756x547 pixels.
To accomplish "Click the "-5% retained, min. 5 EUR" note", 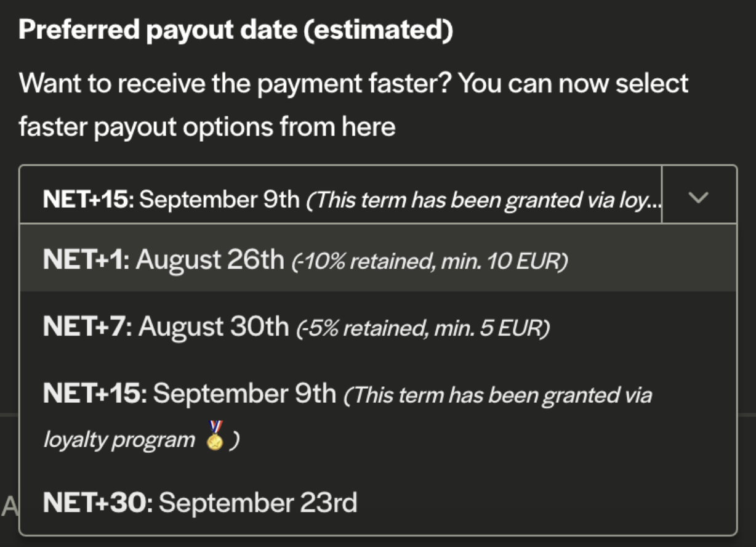I will pos(423,328).
